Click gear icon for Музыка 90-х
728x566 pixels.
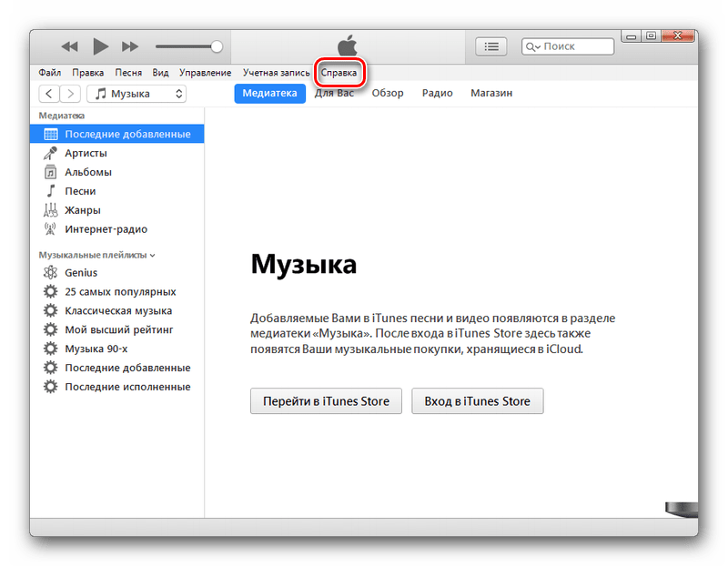pyautogui.click(x=50, y=349)
